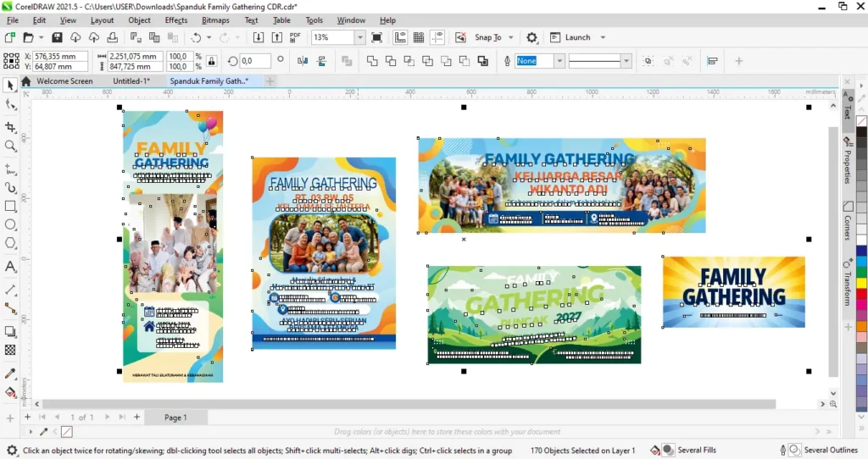Select the Parallel Dimension tool
This screenshot has height=459, width=868.
click(10, 290)
